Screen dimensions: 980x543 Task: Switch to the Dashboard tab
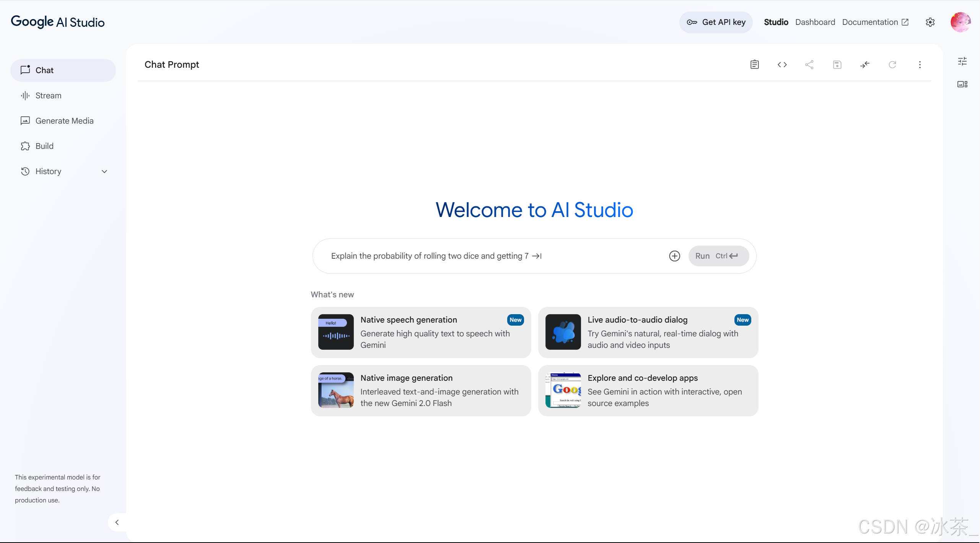(x=815, y=22)
